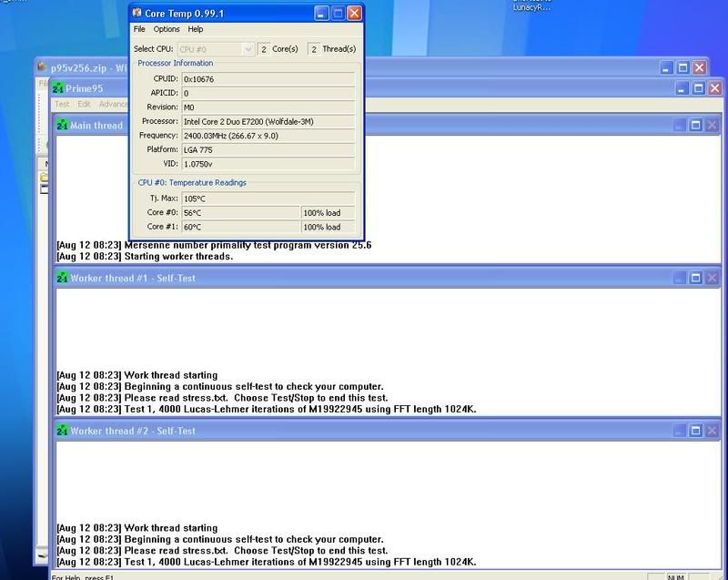Open the File menu in Core Temp
This screenshot has width=728, height=580.
tap(139, 29)
